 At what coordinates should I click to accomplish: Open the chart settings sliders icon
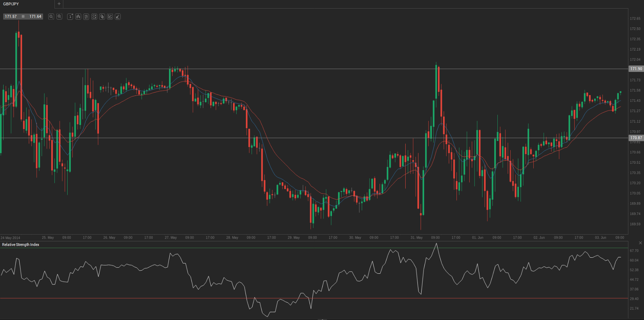coord(86,17)
